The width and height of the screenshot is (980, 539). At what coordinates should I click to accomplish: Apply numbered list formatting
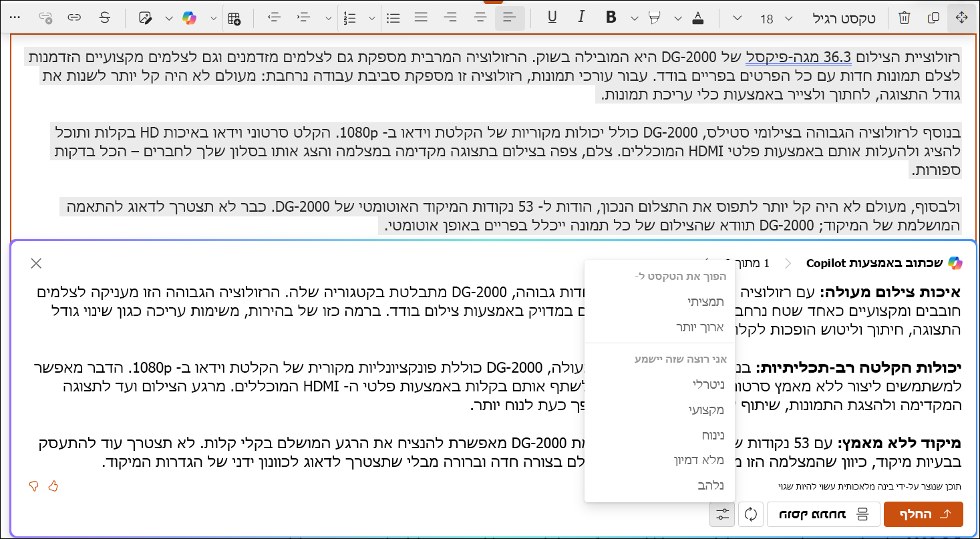pyautogui.click(x=349, y=18)
